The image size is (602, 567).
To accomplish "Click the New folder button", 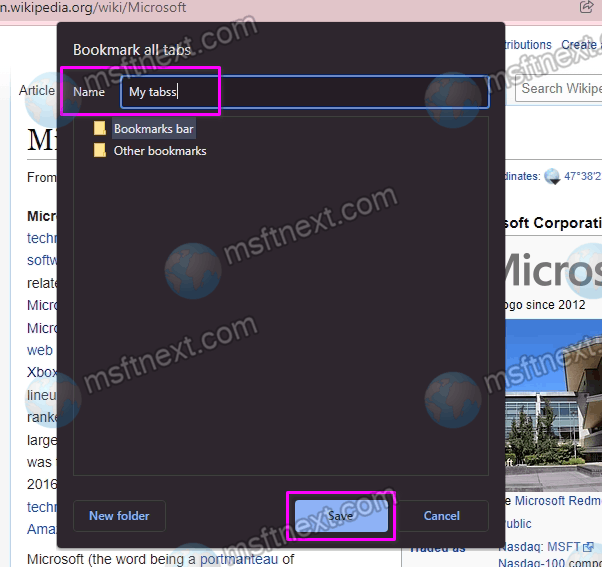I will [x=119, y=516].
